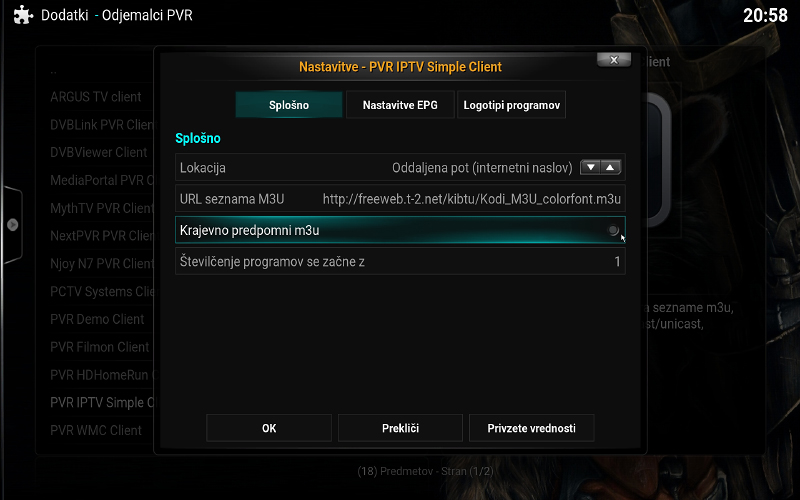
Task: Select the Splošno tab
Action: 289,105
